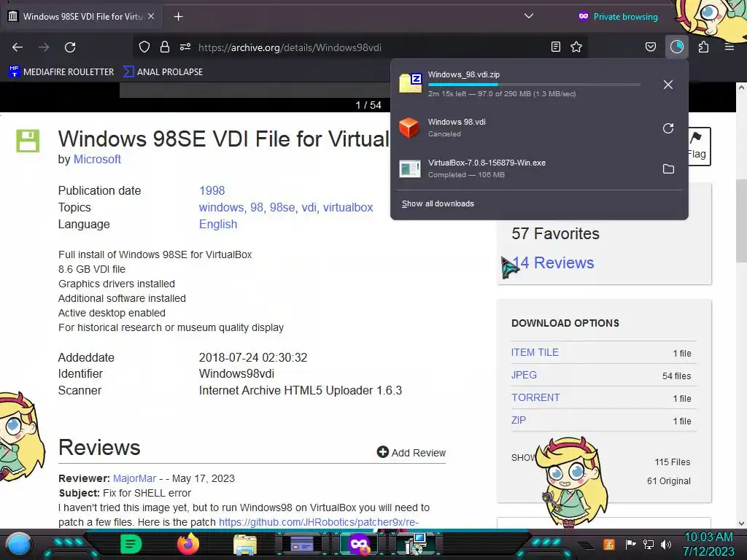The image size is (747, 560).
Task: Click the scrollbar up arrow
Action: click(741, 87)
